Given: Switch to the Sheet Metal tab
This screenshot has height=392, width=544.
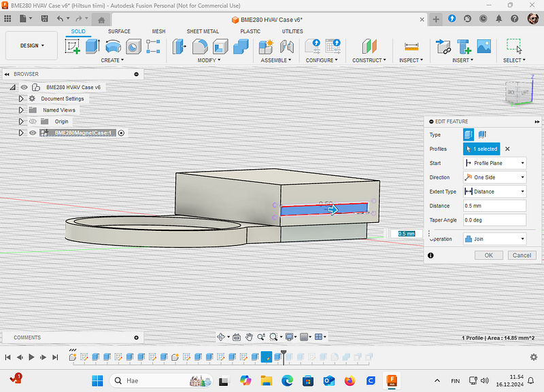Looking at the screenshot, I should click(x=203, y=31).
